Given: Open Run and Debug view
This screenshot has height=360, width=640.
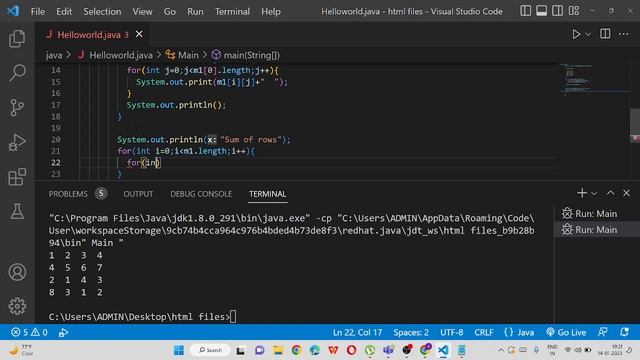Looking at the screenshot, I should 17,142.
